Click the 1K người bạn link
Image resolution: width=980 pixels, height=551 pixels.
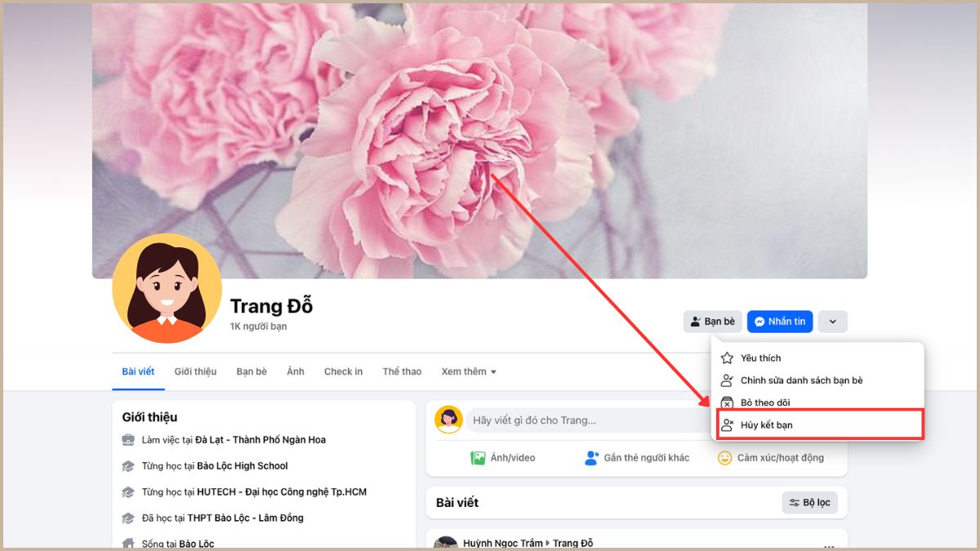[258, 327]
